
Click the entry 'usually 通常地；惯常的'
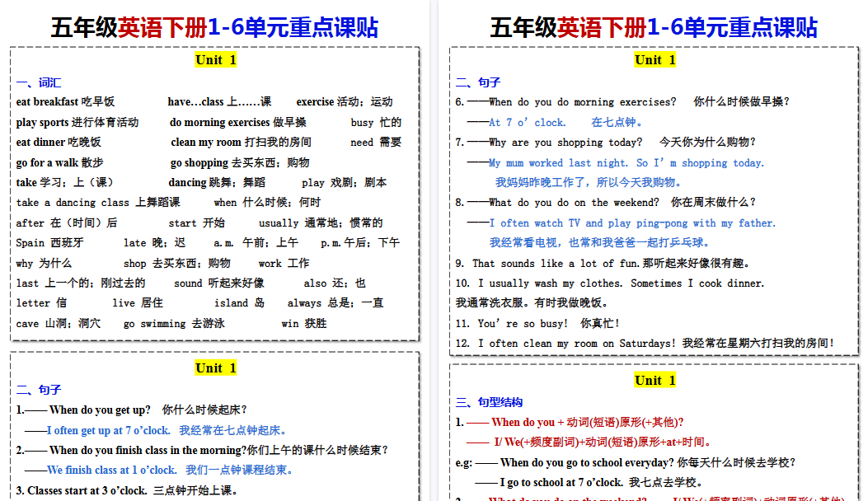tap(321, 223)
